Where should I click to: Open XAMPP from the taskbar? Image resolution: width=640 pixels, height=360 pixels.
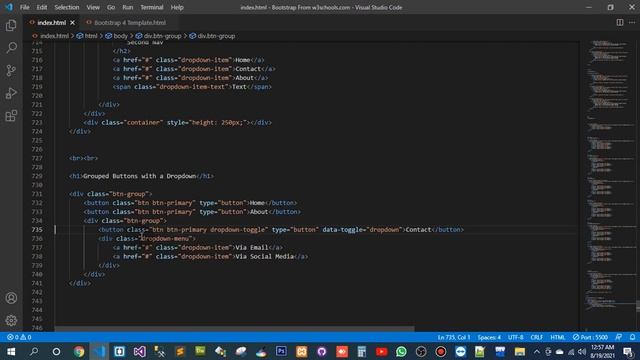pos(302,351)
